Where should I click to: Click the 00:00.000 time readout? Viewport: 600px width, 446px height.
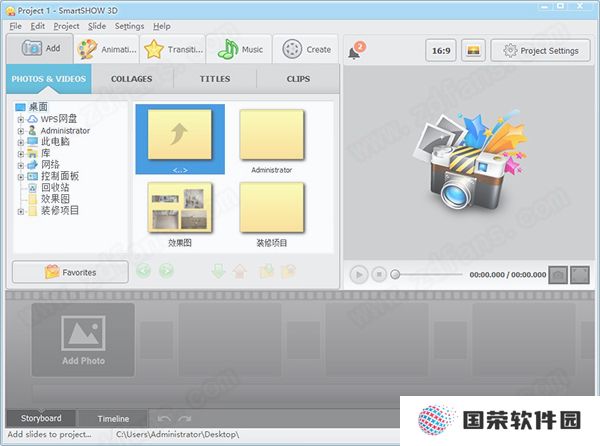[508, 275]
